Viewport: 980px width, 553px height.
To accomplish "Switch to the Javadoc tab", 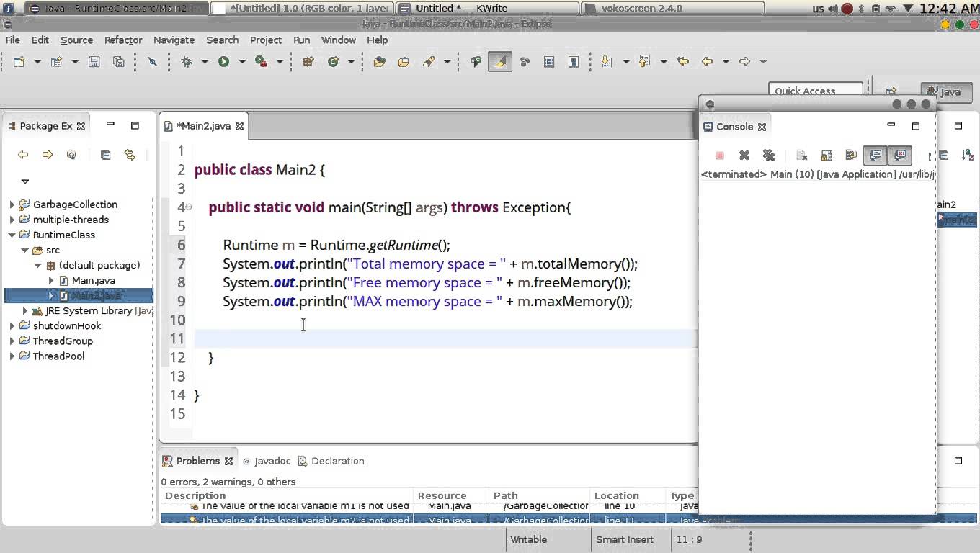I will (272, 461).
